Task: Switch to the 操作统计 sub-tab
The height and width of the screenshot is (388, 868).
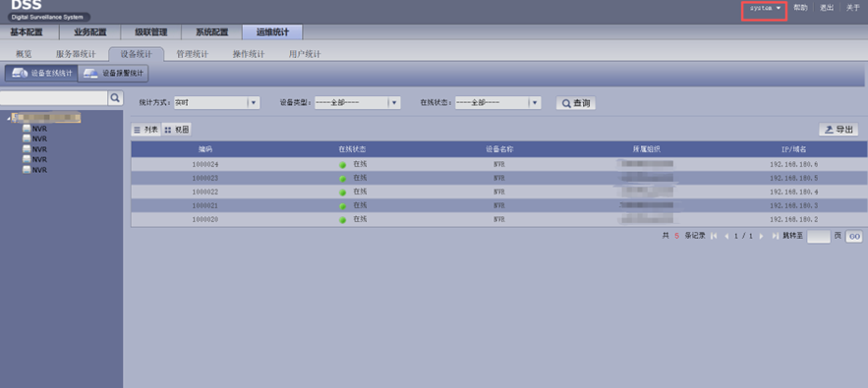Action: point(249,54)
